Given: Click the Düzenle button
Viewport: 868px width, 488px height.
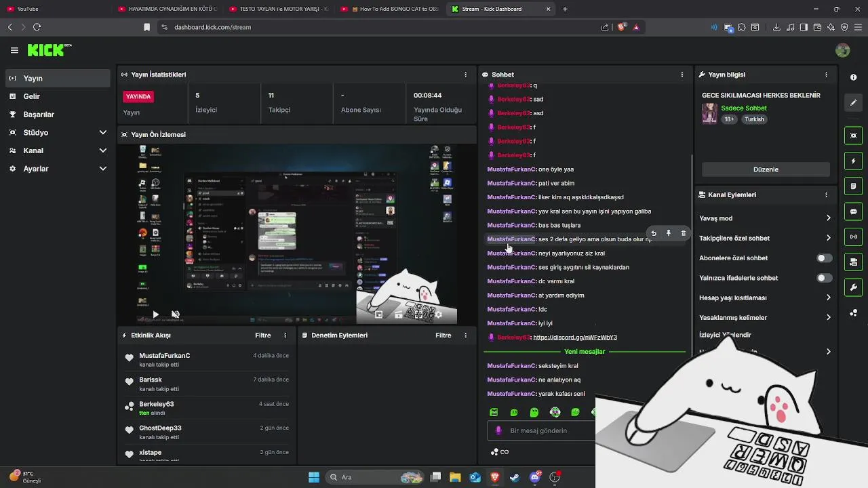Looking at the screenshot, I should (x=766, y=169).
